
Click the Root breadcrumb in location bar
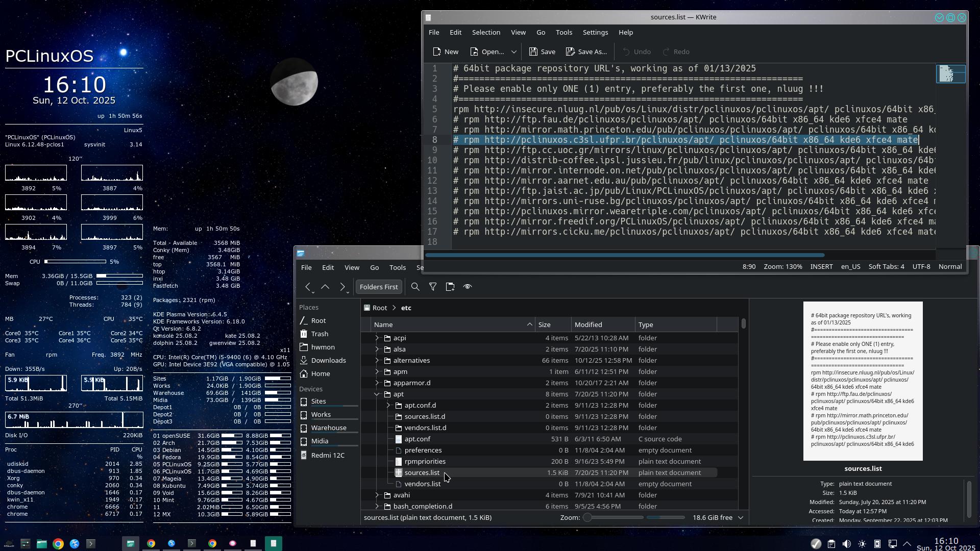tap(379, 308)
